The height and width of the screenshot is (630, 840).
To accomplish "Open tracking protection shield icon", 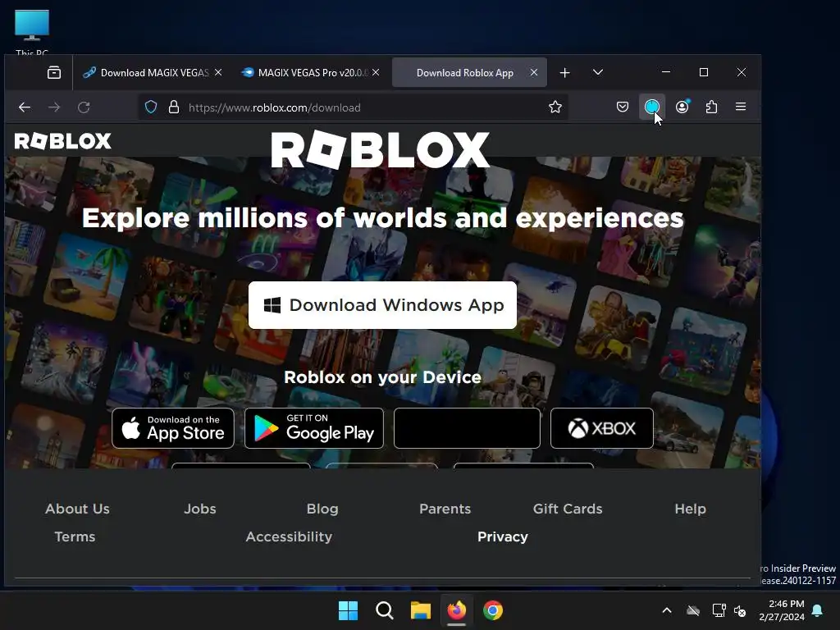I will click(151, 107).
